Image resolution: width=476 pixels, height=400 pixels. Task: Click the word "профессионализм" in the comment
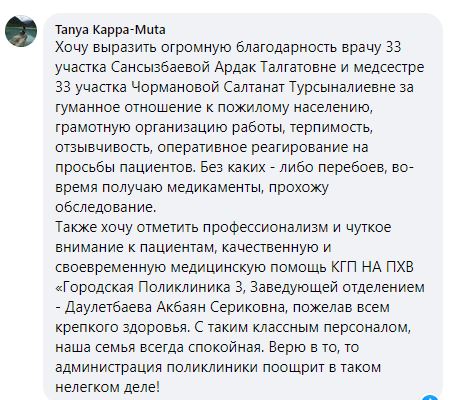[266, 228]
